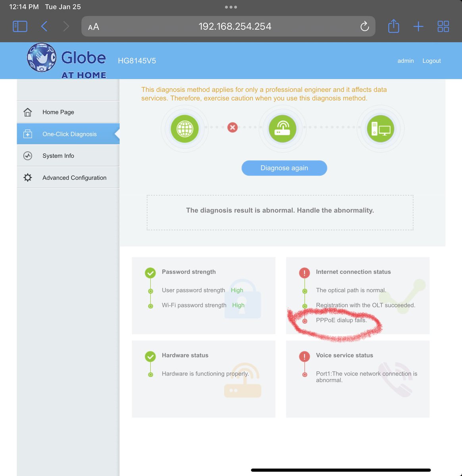Click the Port1 voice network abnormal message
Viewport: 462px width, 476px height.
pyautogui.click(x=366, y=377)
